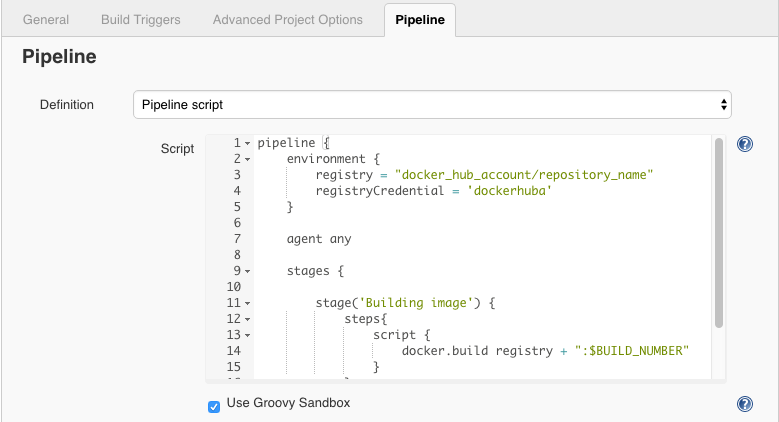Switch to the General tab
The image size is (779, 422).
[x=46, y=20]
